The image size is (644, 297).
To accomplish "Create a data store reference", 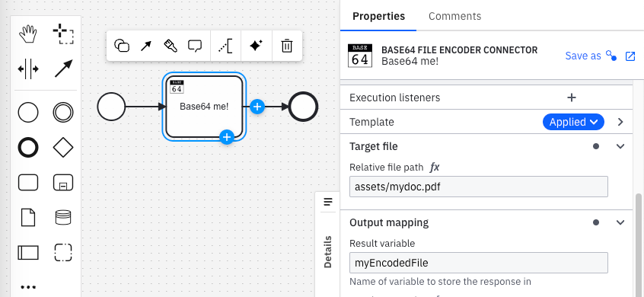I will 63,217.
